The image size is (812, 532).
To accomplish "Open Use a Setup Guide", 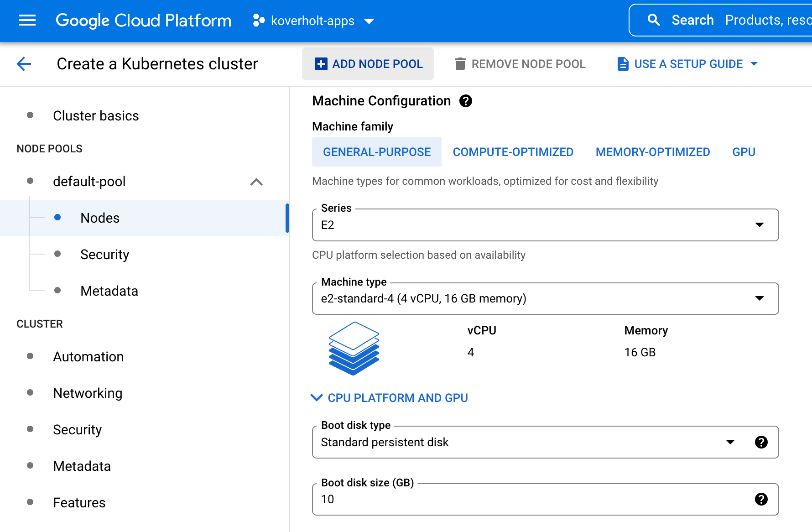I will 687,63.
